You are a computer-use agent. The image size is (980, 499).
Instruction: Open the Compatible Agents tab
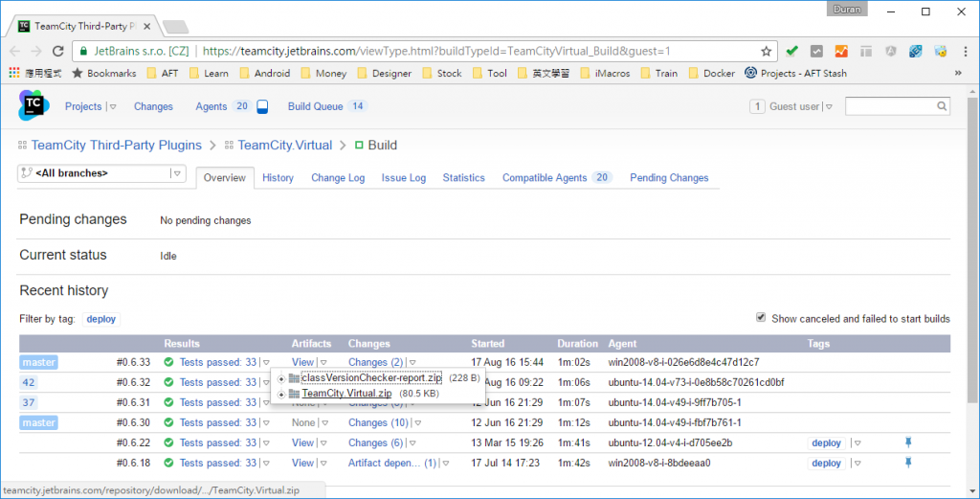pyautogui.click(x=556, y=177)
